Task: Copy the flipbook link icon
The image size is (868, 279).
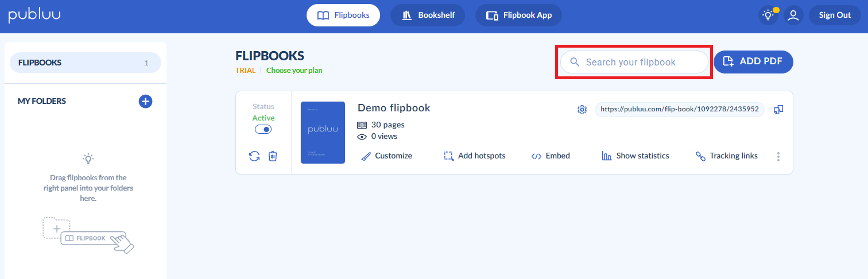Action: [x=778, y=110]
